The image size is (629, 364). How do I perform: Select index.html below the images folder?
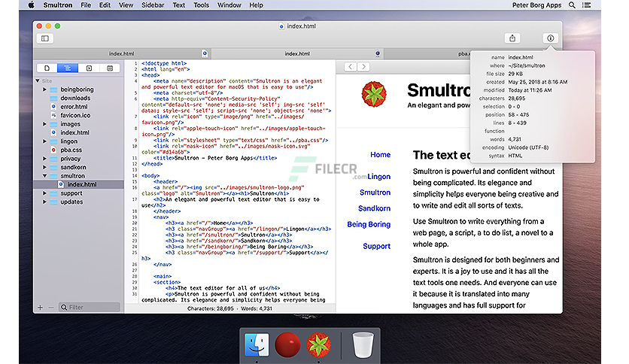pyautogui.click(x=74, y=132)
